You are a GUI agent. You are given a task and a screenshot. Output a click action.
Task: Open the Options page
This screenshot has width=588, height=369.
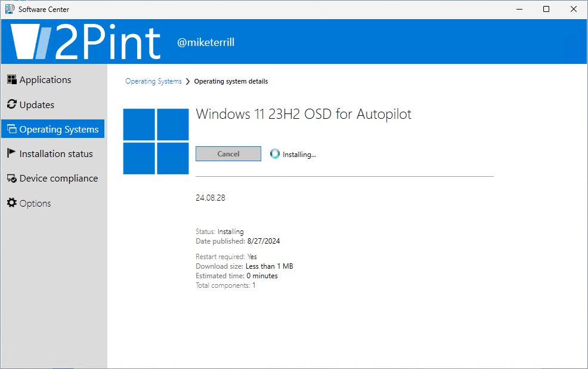tap(52, 203)
